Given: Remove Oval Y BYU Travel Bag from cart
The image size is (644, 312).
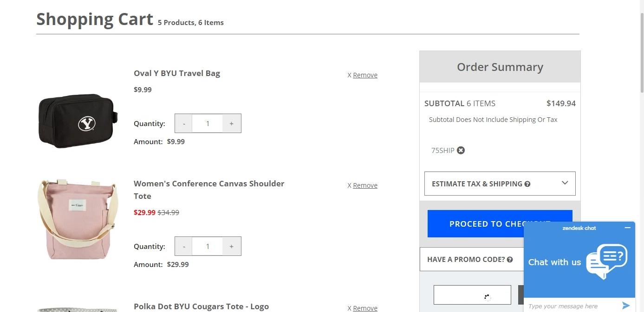Looking at the screenshot, I should (x=364, y=75).
